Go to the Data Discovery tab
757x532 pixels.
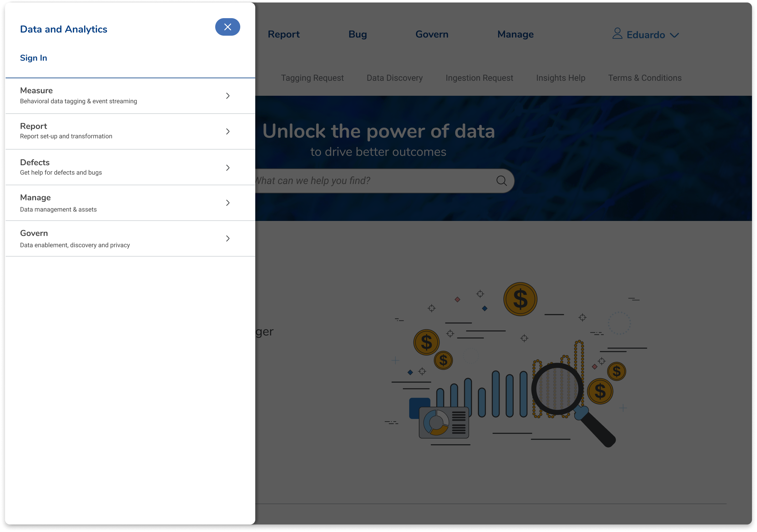click(x=394, y=78)
